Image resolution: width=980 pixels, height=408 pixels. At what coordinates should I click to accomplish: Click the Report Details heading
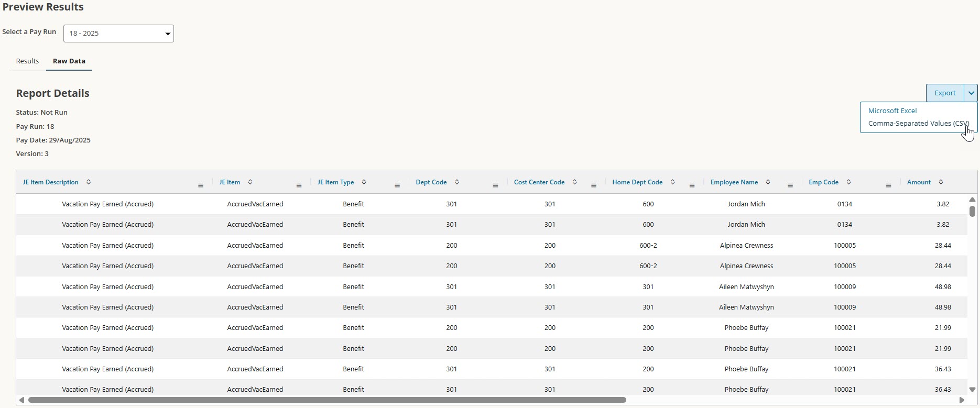pyautogui.click(x=52, y=93)
